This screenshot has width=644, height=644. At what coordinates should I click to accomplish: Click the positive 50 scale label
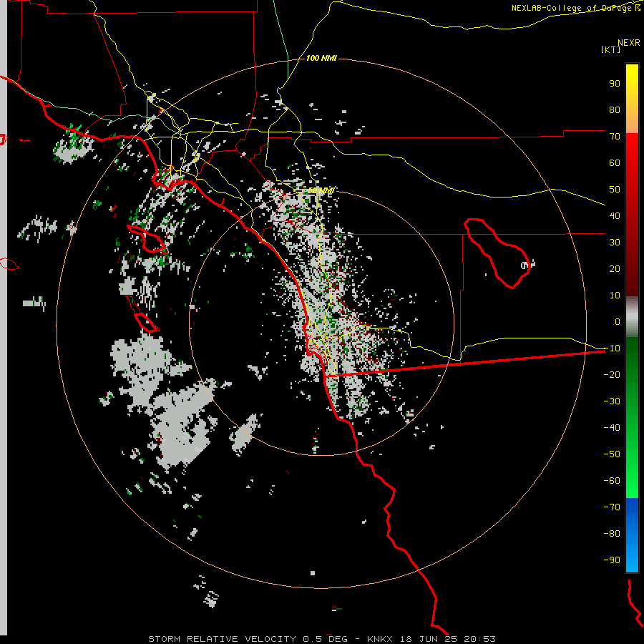click(615, 190)
